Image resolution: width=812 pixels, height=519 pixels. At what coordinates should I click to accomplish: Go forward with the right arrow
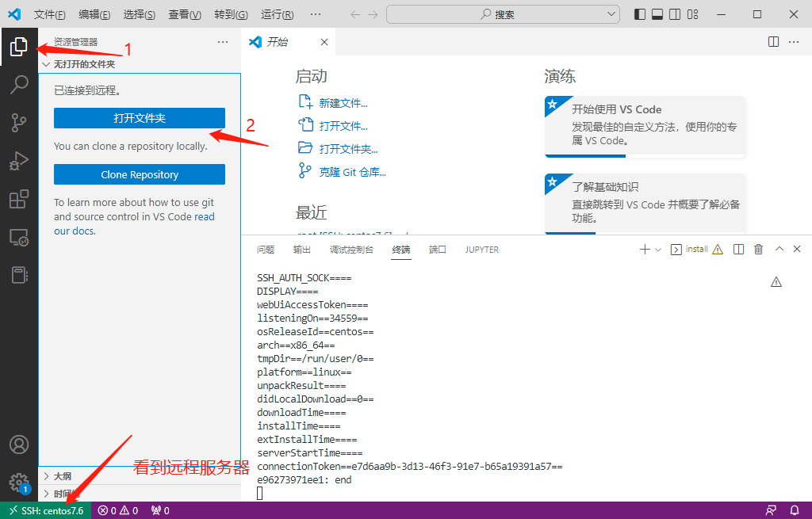tap(373, 14)
